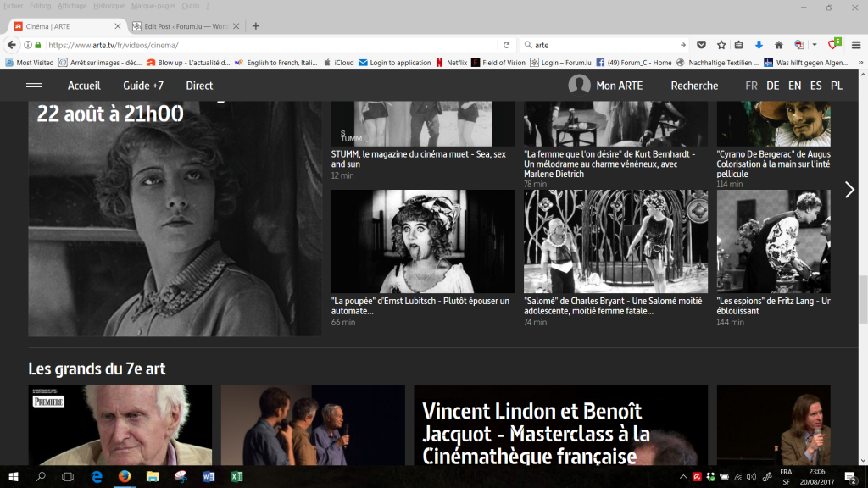Show more bookmarks with the overflow chevron
This screenshot has width=868, height=488.
coord(861,63)
